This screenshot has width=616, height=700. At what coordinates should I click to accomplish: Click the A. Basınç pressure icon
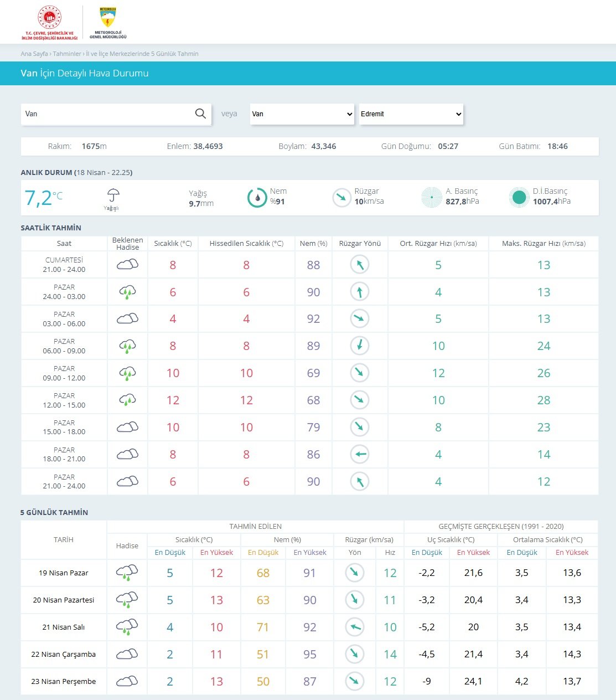[x=432, y=197]
